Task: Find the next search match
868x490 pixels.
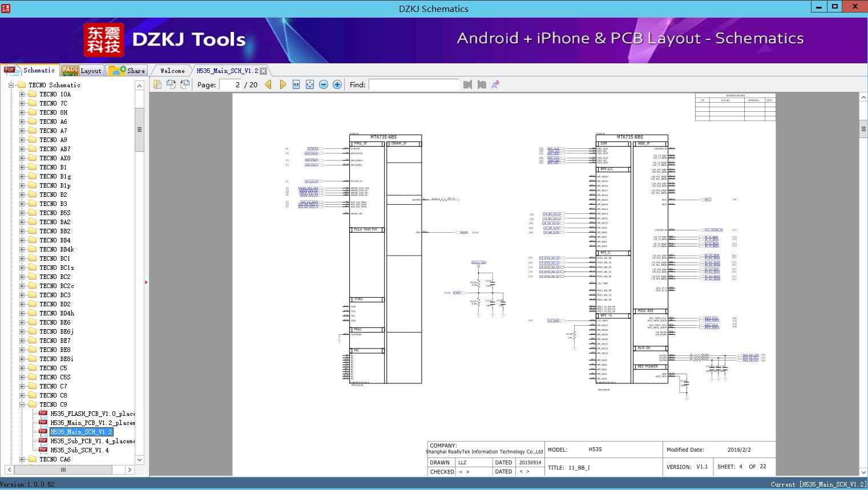Action: point(482,84)
